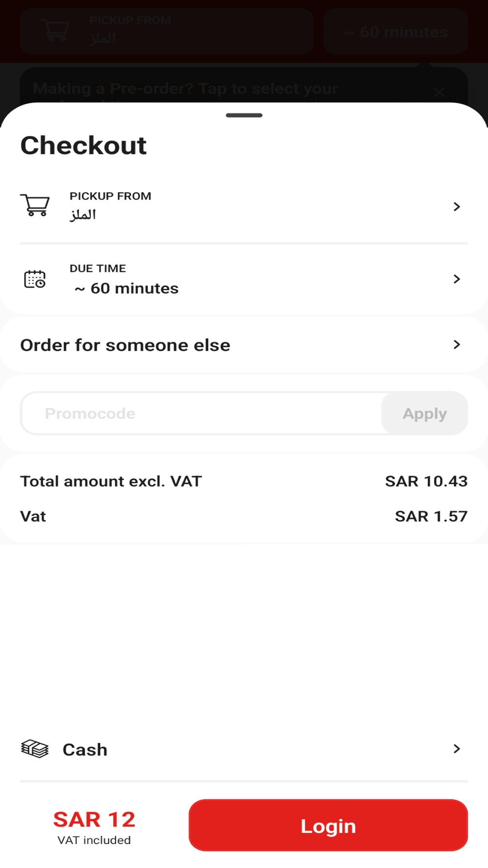The image size is (488, 868).
Task: Focus the Promocode input field
Action: [201, 413]
